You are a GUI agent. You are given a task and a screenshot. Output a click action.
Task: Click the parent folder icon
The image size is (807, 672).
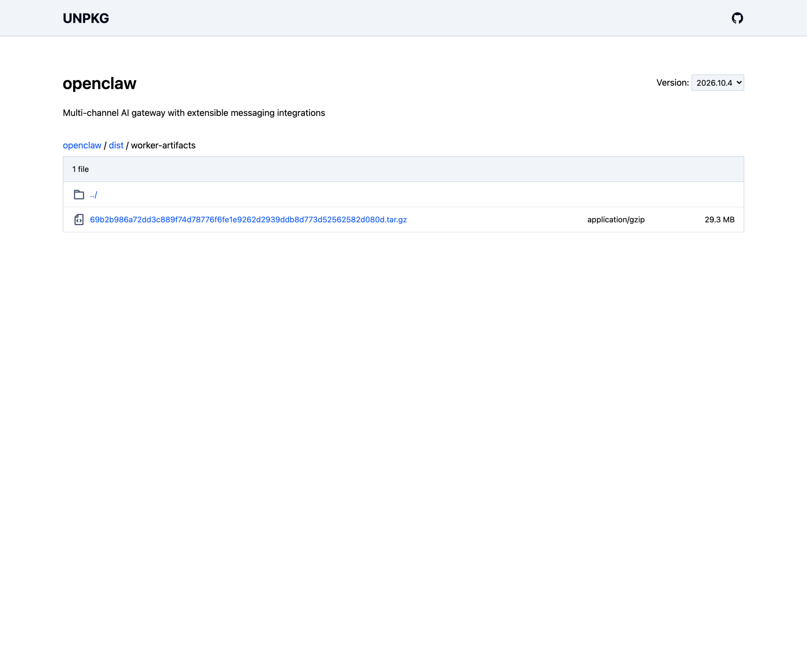click(x=79, y=195)
